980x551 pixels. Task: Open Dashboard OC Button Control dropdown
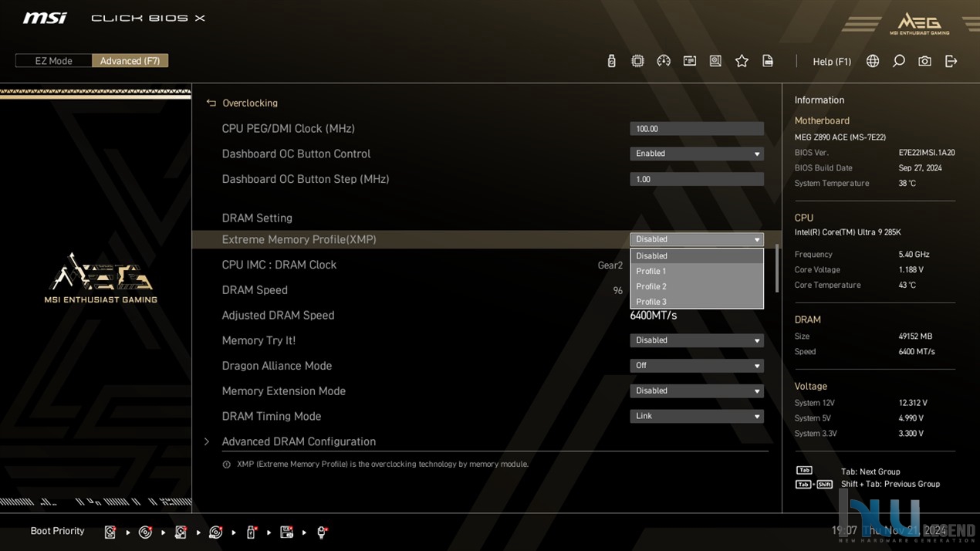pos(697,154)
